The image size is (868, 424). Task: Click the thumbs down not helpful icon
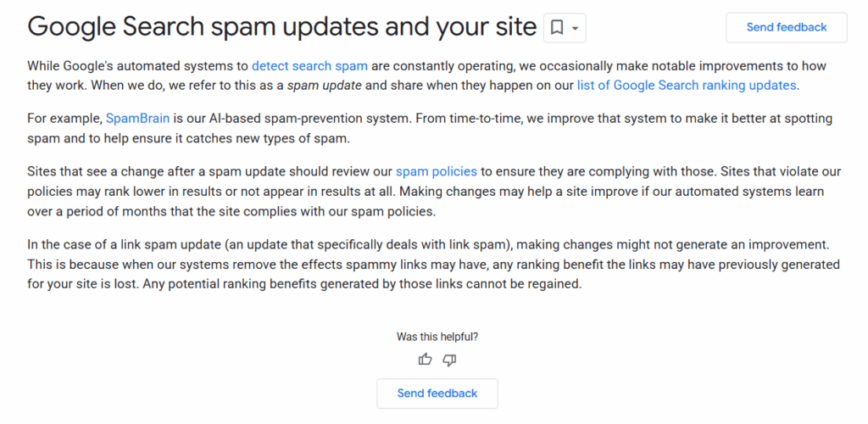449,360
